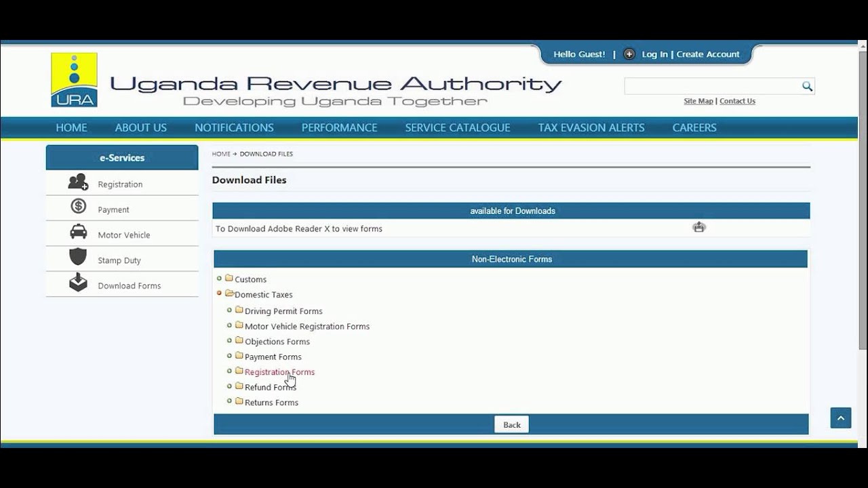Click the Payment dollar icon
This screenshot has width=868, height=488.
78,207
